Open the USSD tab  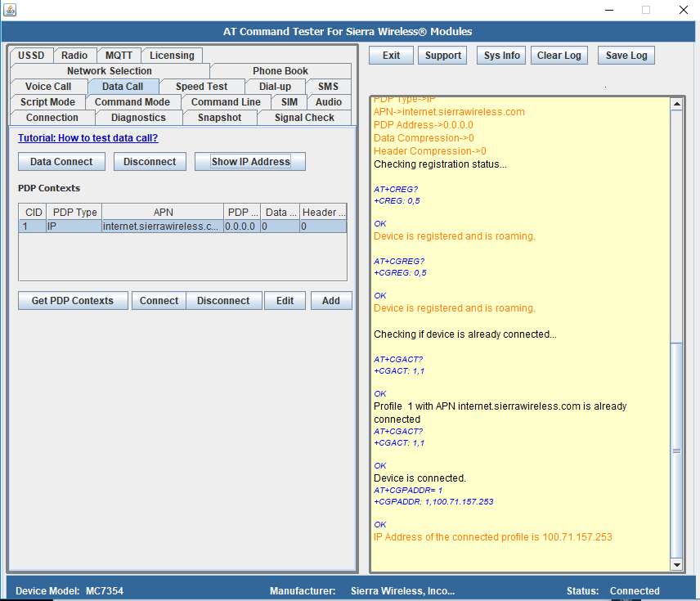31,56
